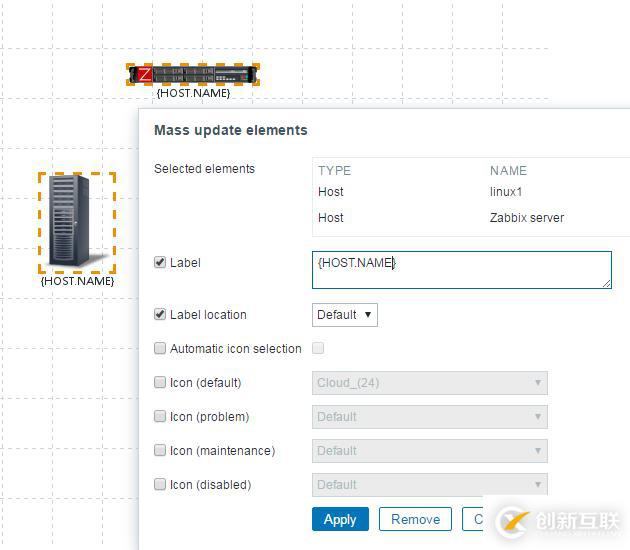Screen dimensions: 630x550
Task: Tick the disabled Automatic icon selection value checkbox
Action: point(318,348)
